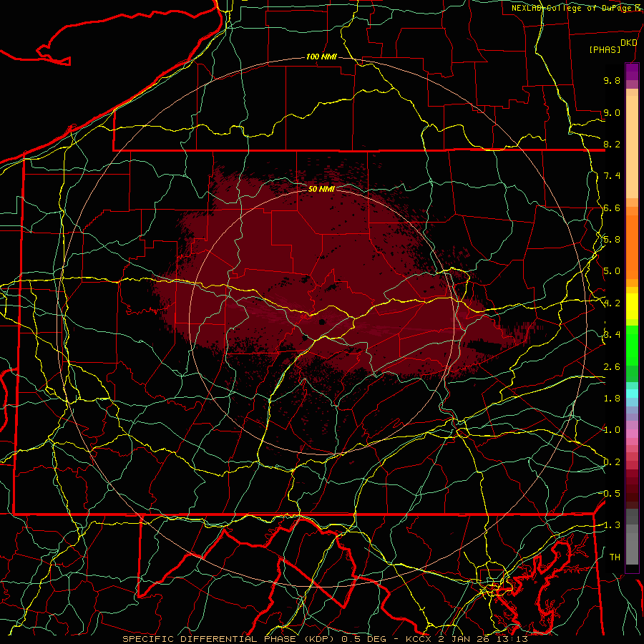
Task: Click the -1.3 legend value
Action: 610,525
